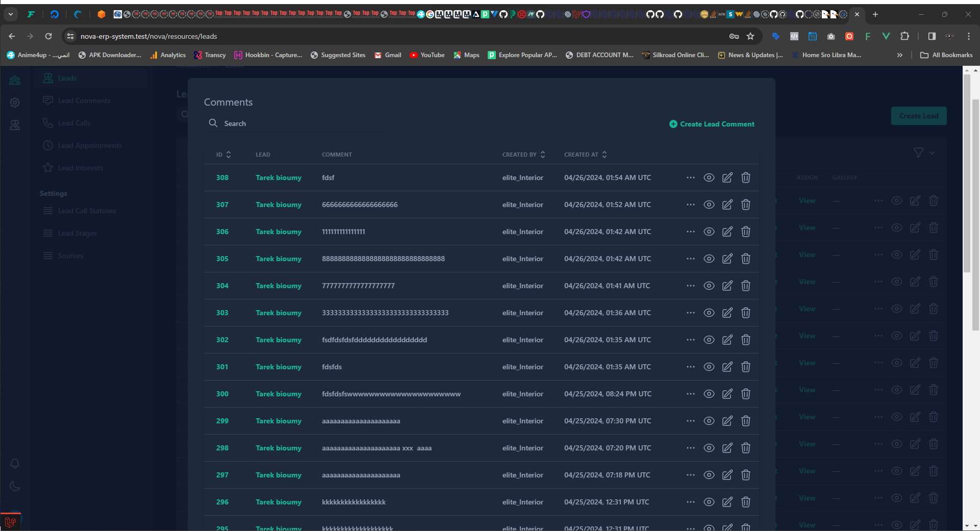This screenshot has width=980, height=531.
Task: Delete comment 297 via trash icon
Action: tap(745, 475)
